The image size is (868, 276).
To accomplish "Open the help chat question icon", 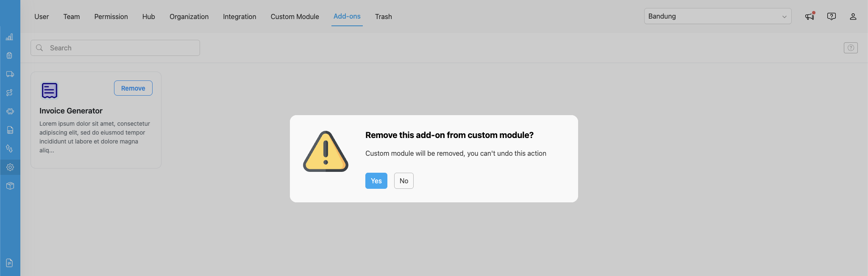I will [832, 16].
